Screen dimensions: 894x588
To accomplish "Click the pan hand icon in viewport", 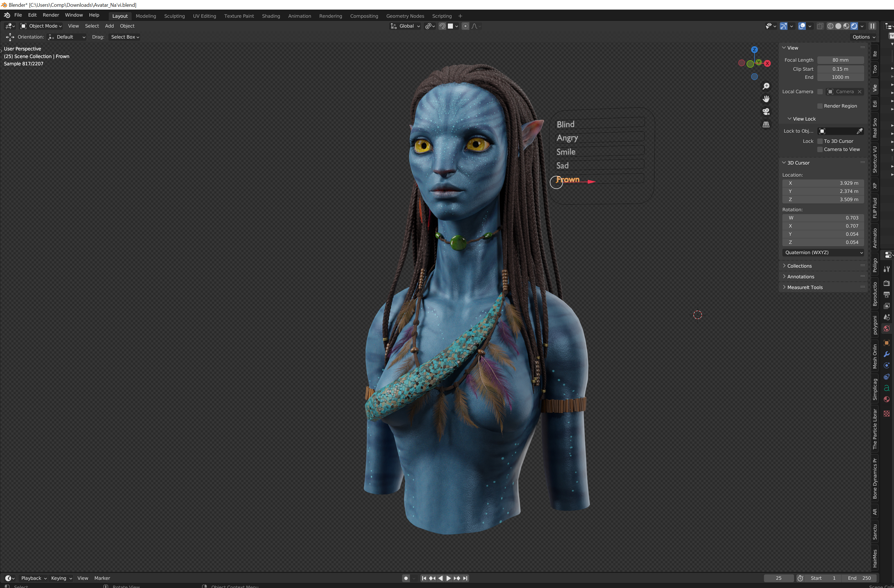I will click(x=766, y=99).
